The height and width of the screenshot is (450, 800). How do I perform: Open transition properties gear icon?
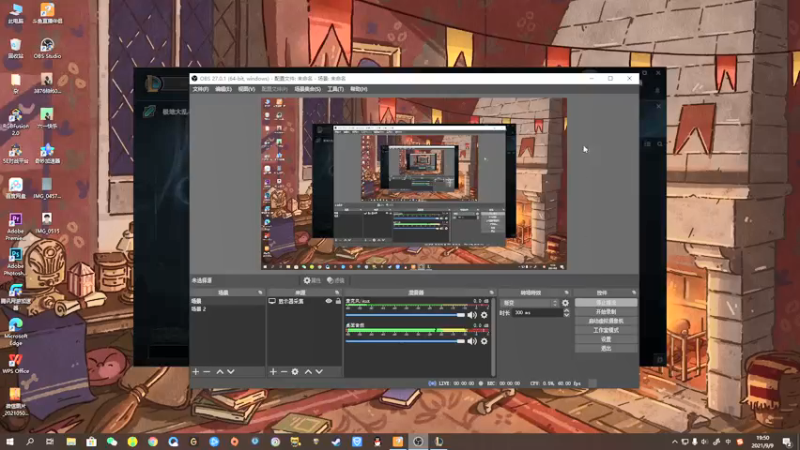[x=565, y=303]
